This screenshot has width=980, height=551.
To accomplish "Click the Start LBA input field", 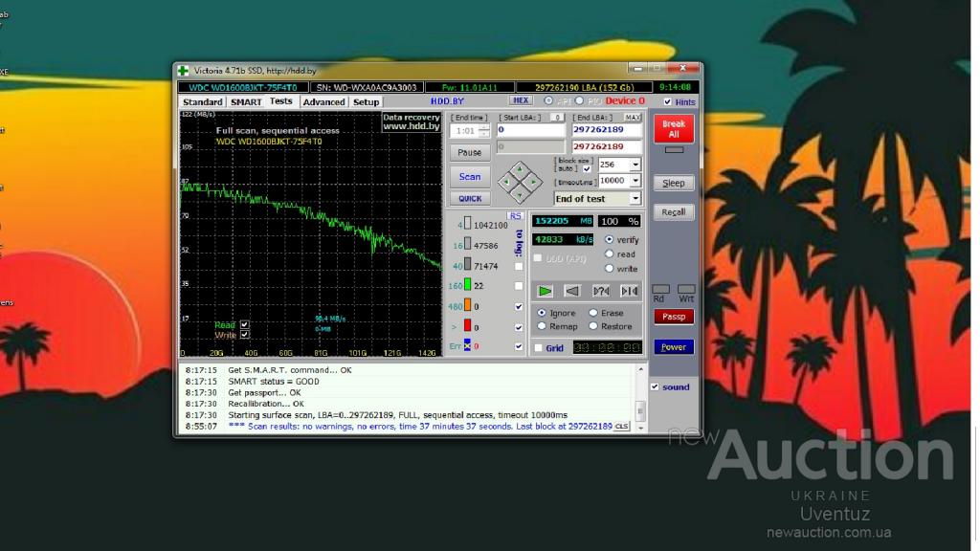I will pyautogui.click(x=530, y=130).
